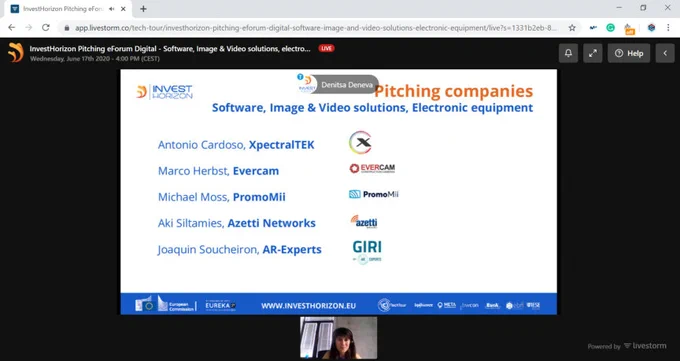680x361 pixels.
Task: View site info via the lock icon
Action: point(67,28)
